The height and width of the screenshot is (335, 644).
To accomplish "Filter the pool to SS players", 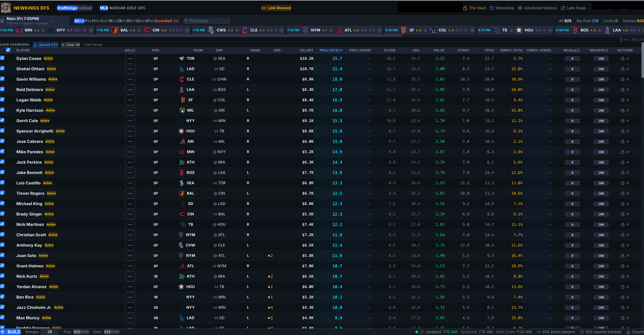I will coord(139,21).
